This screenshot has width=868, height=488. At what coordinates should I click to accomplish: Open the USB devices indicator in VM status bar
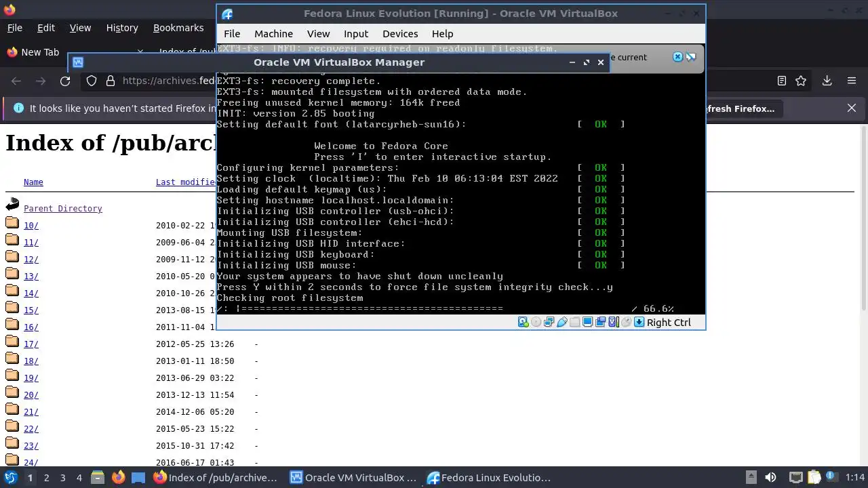pos(561,322)
